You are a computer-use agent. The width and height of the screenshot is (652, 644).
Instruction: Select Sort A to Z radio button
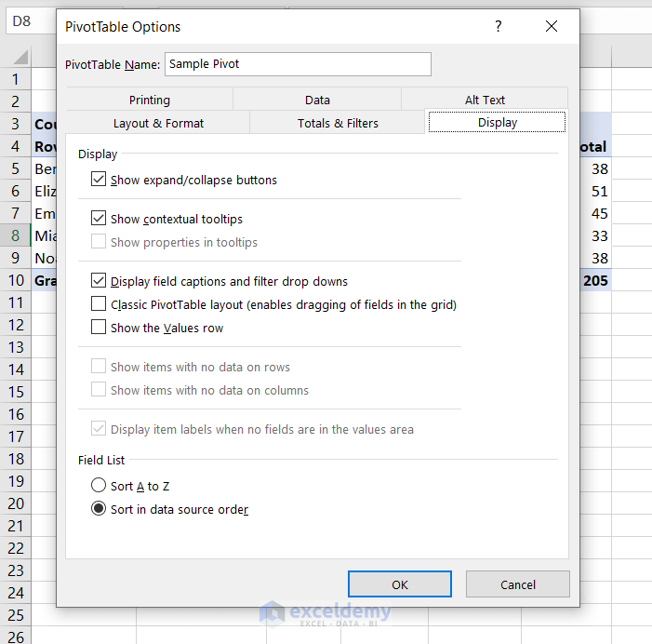point(99,486)
